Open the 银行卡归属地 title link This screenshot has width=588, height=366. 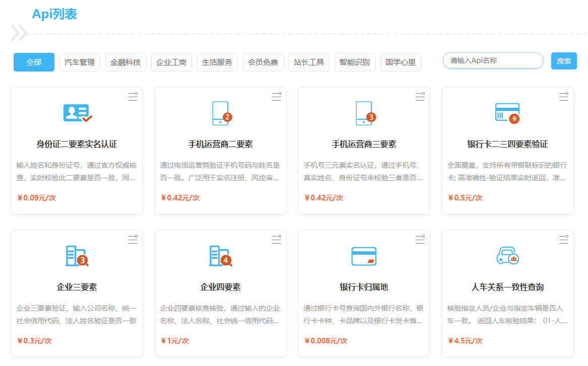[364, 287]
